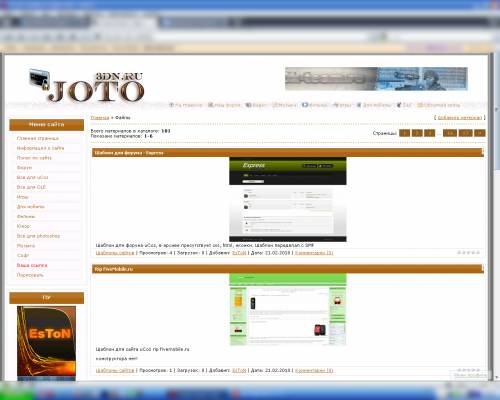Screen dimensions: 500x400
Task: Click the feedback icon beside Обратная связь
Action: click(420, 105)
